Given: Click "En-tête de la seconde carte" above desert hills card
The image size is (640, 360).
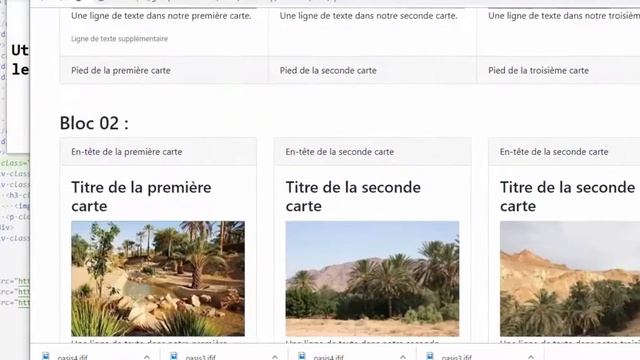Looking at the screenshot, I should [554, 152].
